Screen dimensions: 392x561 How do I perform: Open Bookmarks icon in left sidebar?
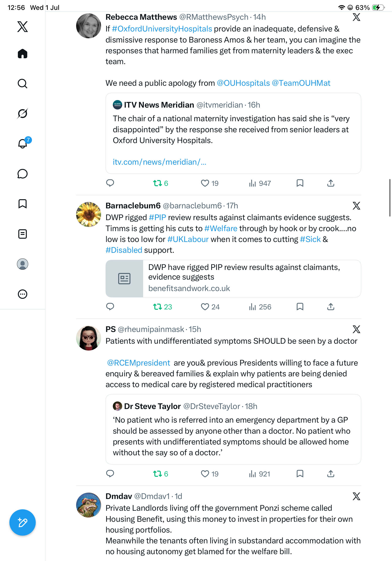23,204
